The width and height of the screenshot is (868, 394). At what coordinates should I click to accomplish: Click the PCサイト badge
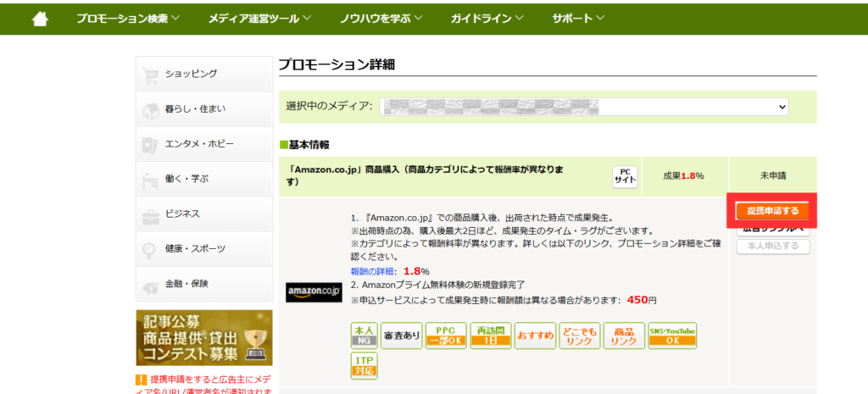(x=625, y=177)
